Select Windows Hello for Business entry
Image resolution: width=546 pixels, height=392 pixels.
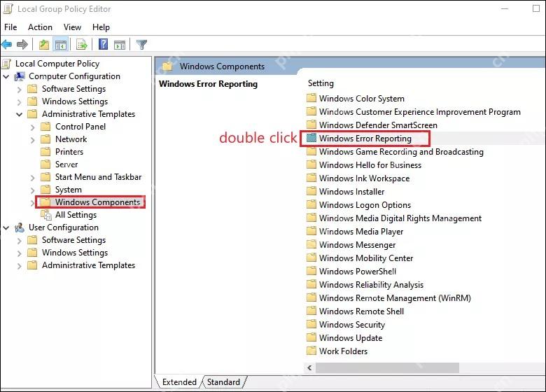pyautogui.click(x=370, y=165)
